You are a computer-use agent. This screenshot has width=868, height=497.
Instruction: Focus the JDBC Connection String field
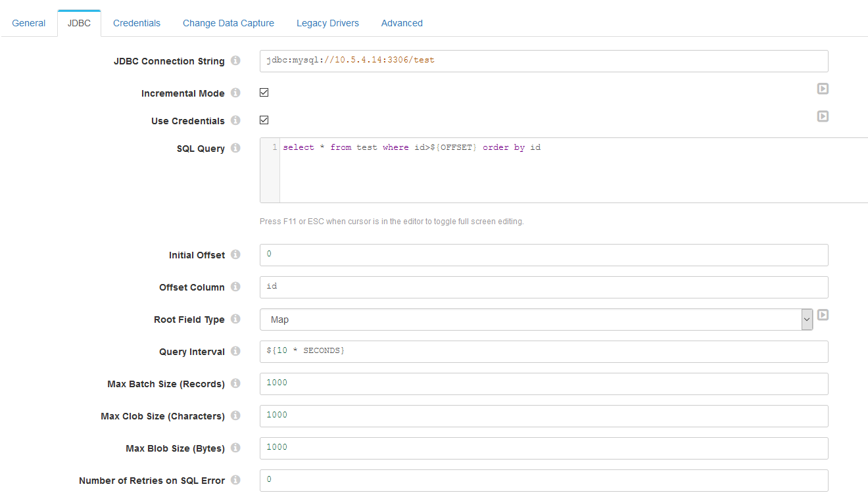(x=543, y=60)
